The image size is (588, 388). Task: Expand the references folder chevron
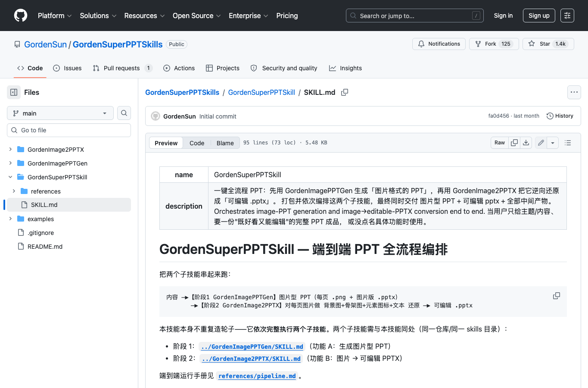14,191
